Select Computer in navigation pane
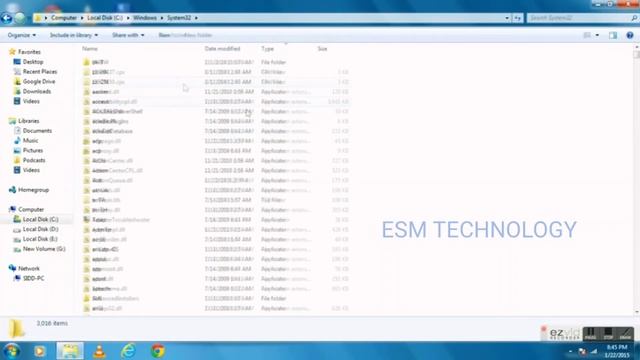Image resolution: width=640 pixels, height=360 pixels. click(x=31, y=209)
